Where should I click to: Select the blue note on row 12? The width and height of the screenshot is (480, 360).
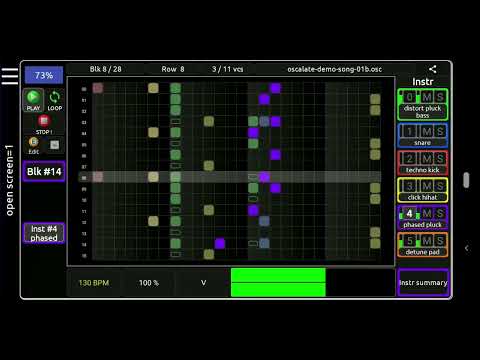(264, 221)
